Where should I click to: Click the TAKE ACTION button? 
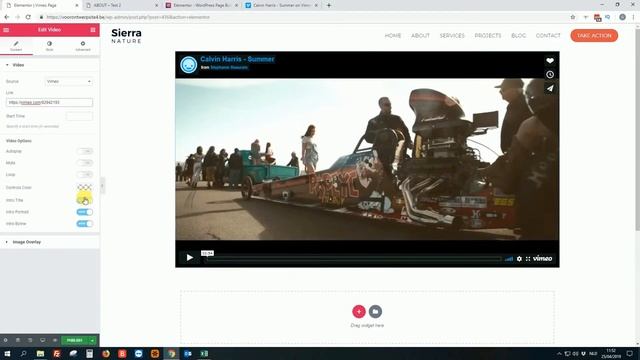pyautogui.click(x=594, y=36)
